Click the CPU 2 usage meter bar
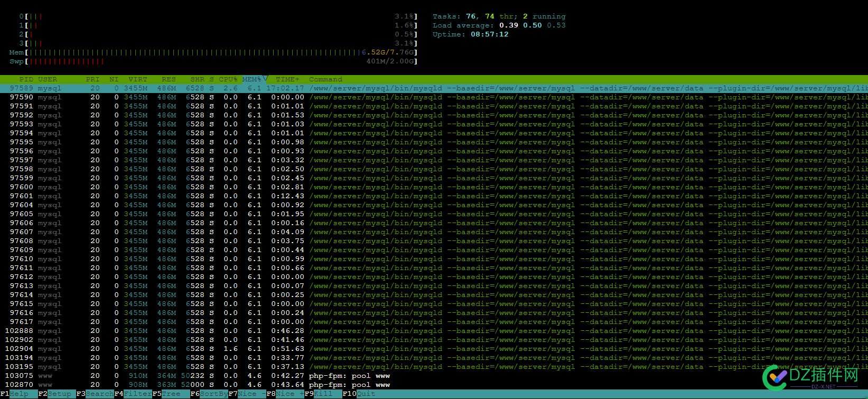This screenshot has width=868, height=399. pyautogui.click(x=221, y=34)
